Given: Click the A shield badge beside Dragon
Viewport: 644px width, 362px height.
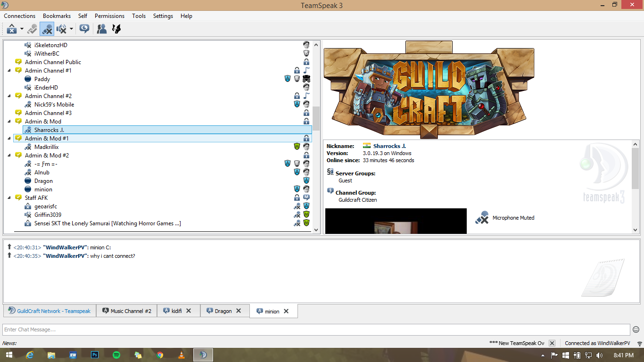Looking at the screenshot, I should tap(306, 181).
